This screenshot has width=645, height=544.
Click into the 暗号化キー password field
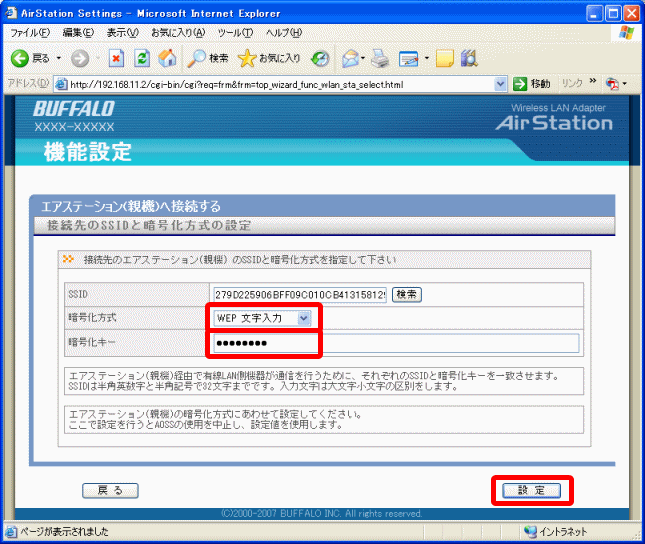(395, 343)
